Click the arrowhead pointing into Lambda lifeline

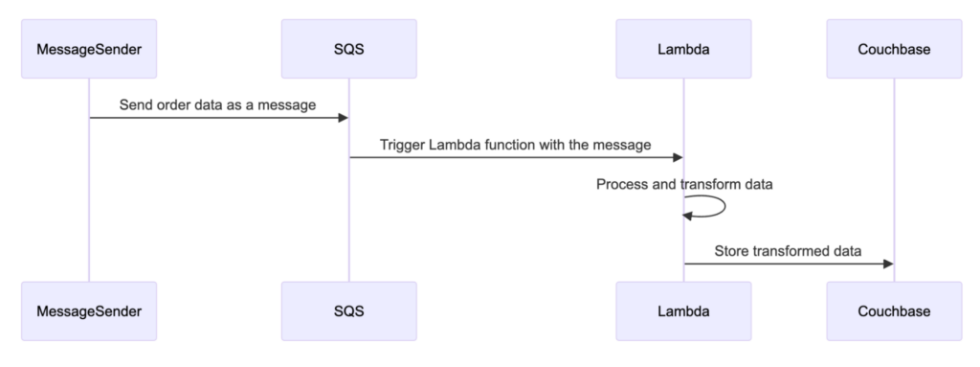(678, 158)
